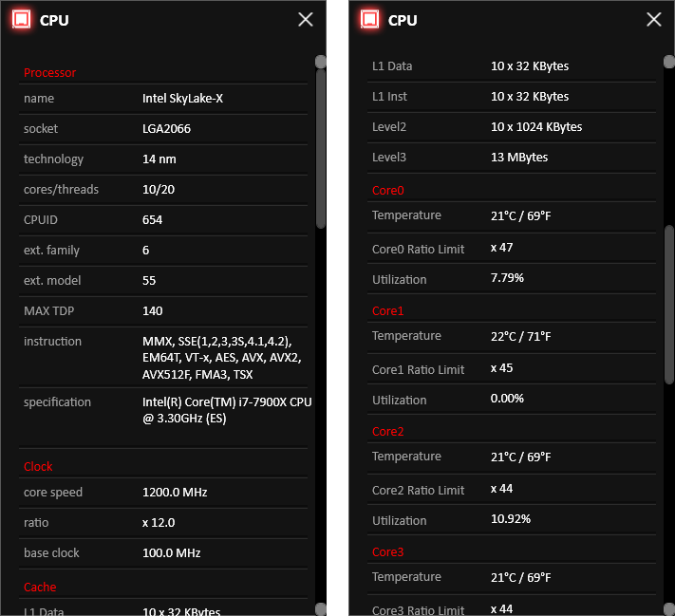Click the base clock row label
This screenshot has width=675, height=616.
51,552
